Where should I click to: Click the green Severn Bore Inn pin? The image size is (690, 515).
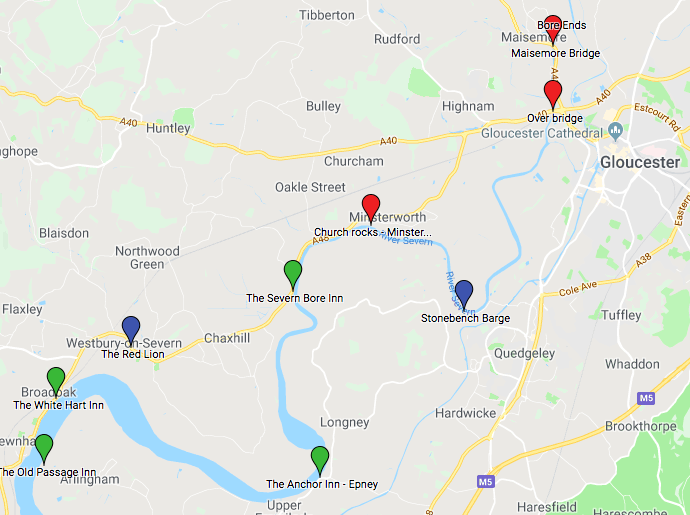(x=293, y=275)
